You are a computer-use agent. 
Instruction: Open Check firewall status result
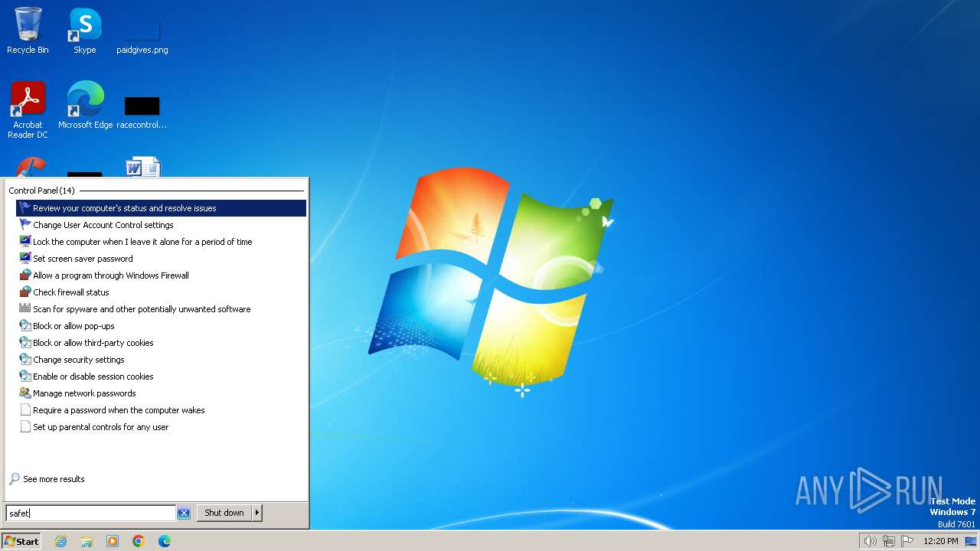tap(161, 292)
